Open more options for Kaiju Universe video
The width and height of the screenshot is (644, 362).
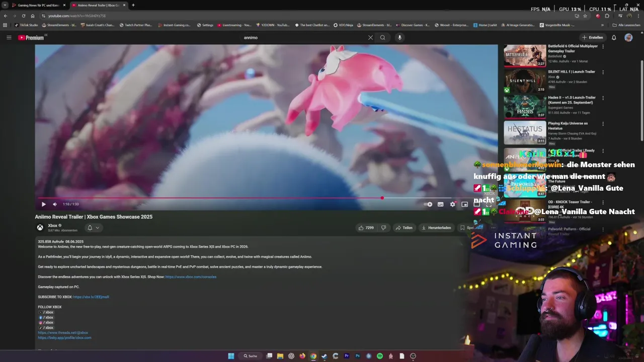(603, 124)
